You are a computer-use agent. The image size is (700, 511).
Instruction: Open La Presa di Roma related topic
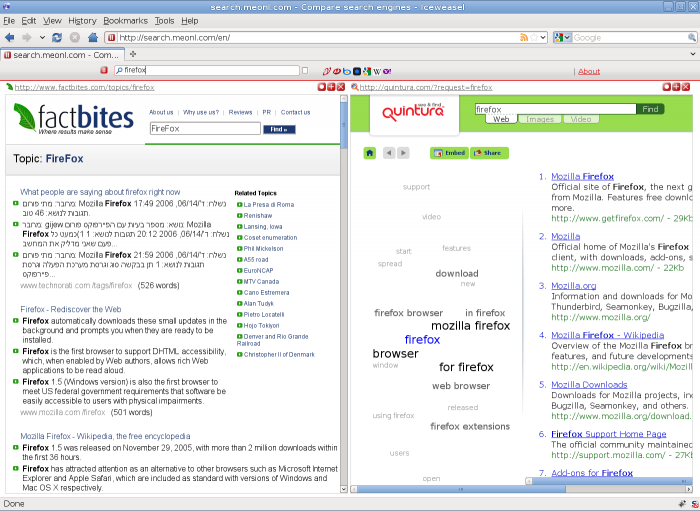coord(269,204)
